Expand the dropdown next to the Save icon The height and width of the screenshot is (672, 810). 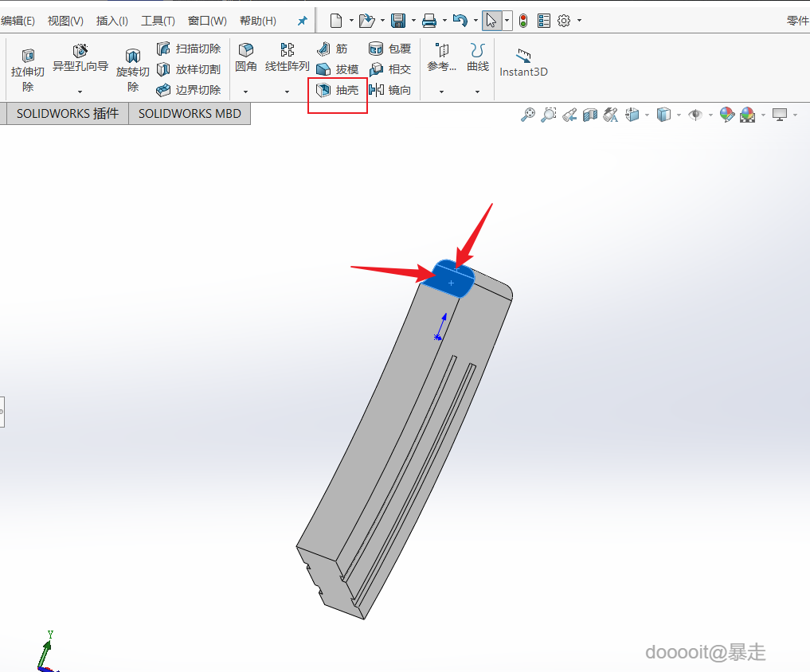(413, 21)
